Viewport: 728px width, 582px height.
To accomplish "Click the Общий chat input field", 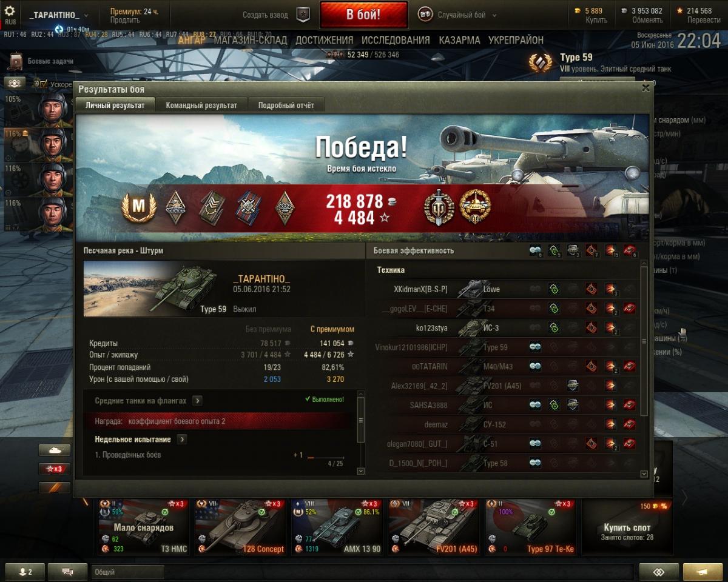I will click(x=127, y=572).
